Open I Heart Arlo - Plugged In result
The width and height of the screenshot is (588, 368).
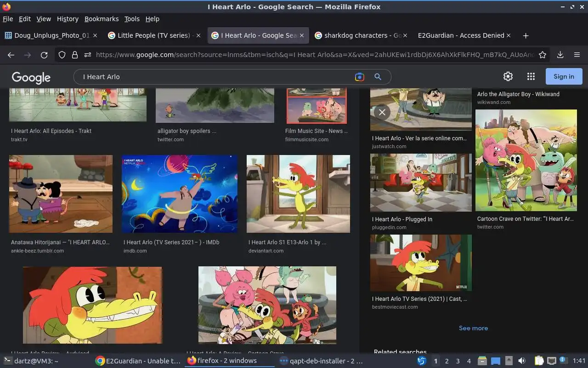pos(402,219)
